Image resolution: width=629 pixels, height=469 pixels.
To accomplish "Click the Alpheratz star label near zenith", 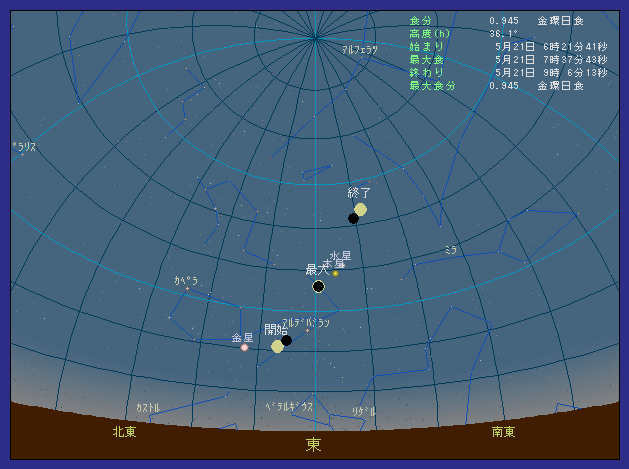I will (359, 49).
